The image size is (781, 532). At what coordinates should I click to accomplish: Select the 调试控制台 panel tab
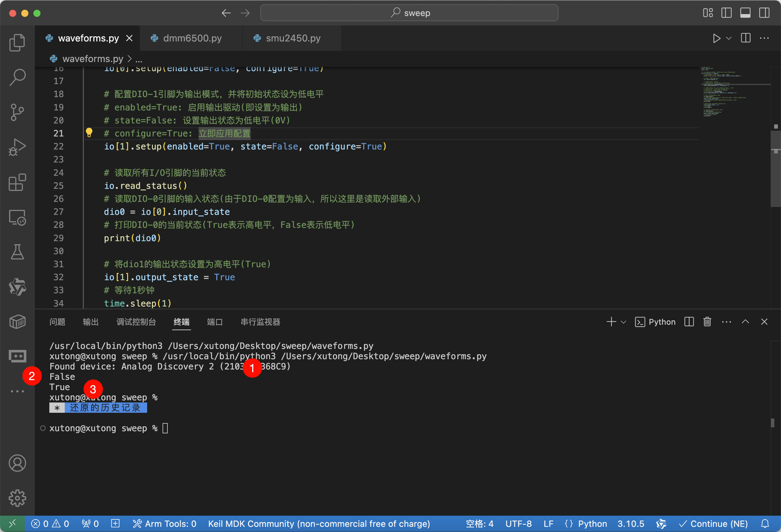tap(136, 322)
